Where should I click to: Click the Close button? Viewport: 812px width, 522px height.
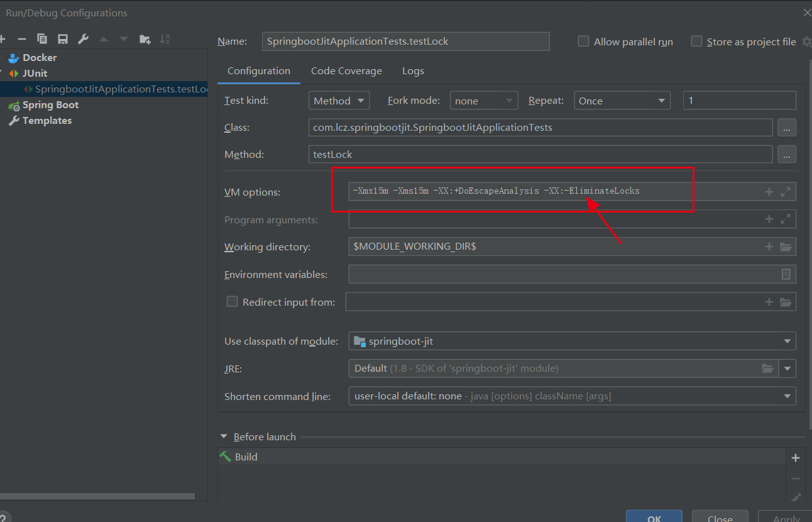[x=720, y=516]
